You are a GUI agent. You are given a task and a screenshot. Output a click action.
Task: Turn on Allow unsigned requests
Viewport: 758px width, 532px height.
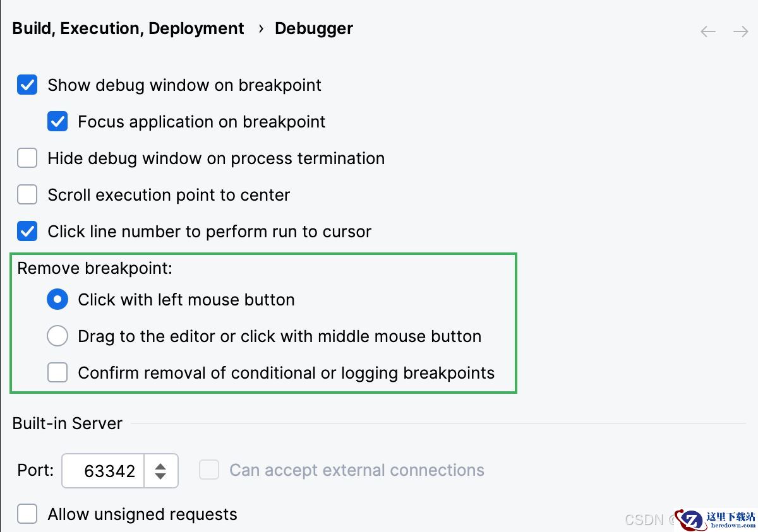27,514
